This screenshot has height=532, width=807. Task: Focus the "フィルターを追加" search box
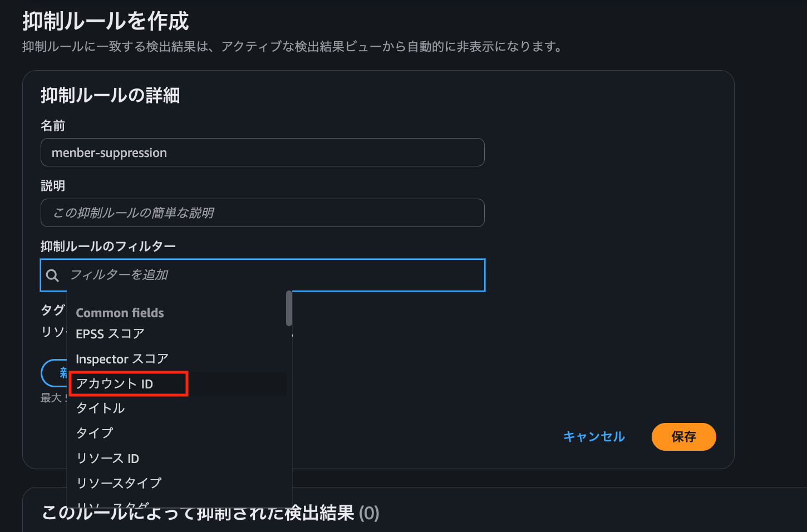[223, 275]
